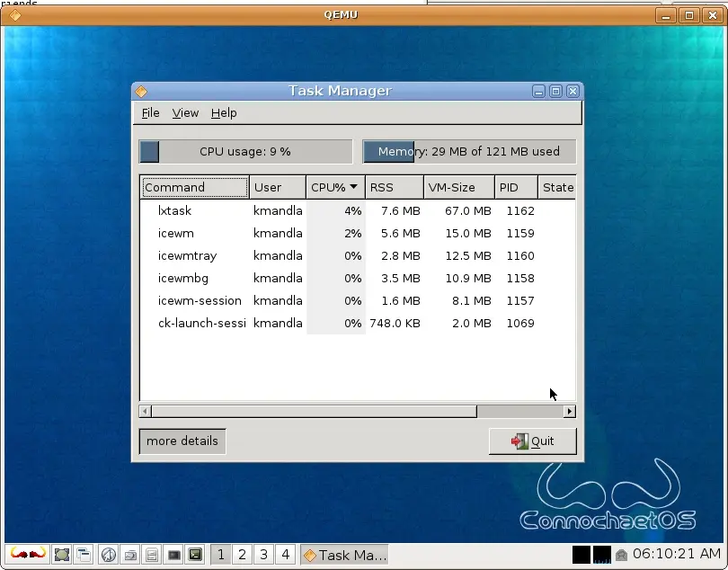
Task: Click the 8.1 MB VM-Size value
Action: click(472, 300)
